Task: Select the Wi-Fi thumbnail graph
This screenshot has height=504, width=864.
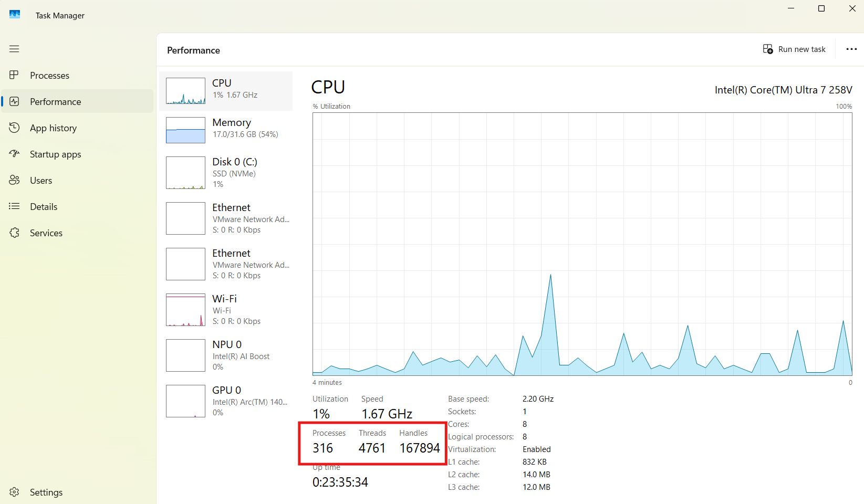Action: tap(185, 310)
